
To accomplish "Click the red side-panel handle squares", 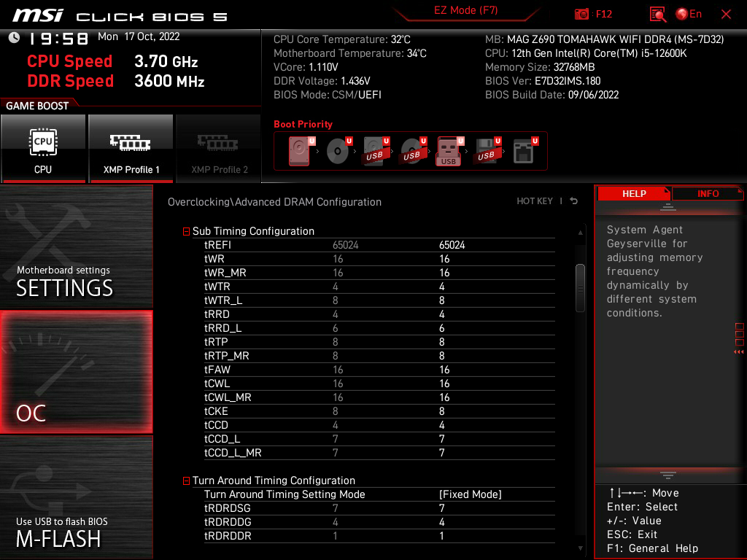I will click(x=739, y=334).
